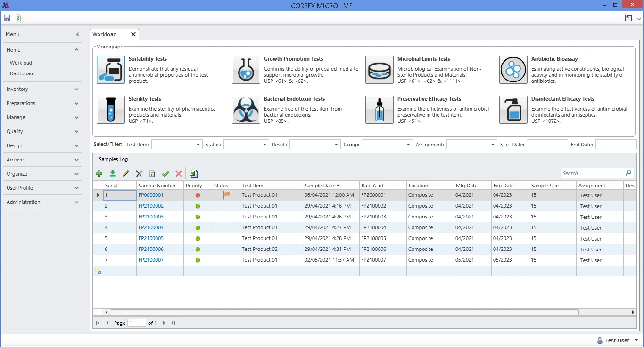
Task: Switch to the Workload tab
Action: pos(105,34)
